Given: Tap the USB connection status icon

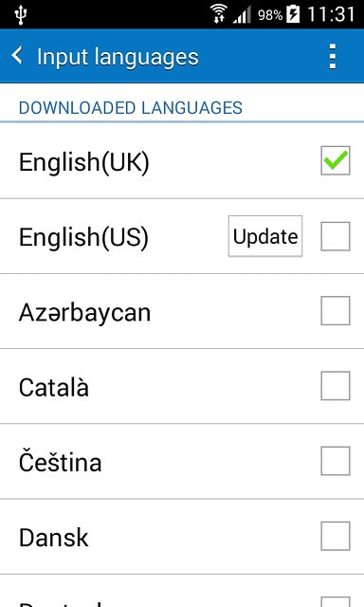Looking at the screenshot, I should point(21,15).
